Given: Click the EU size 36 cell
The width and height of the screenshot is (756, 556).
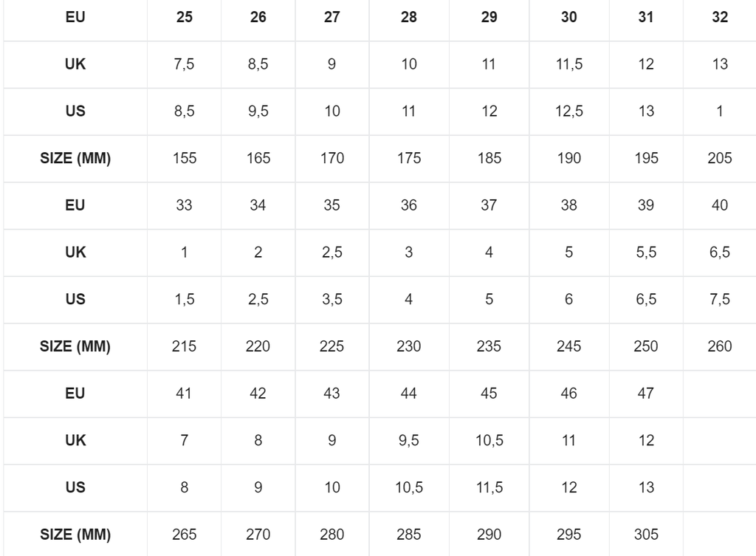Looking at the screenshot, I should (409, 205).
